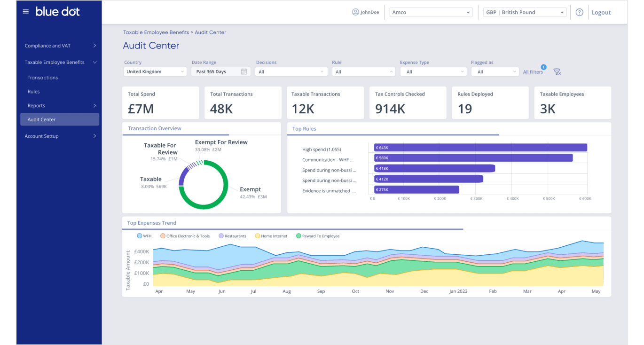Select Transactions in the sidebar
Image resolution: width=644 pixels, height=345 pixels.
[43, 78]
